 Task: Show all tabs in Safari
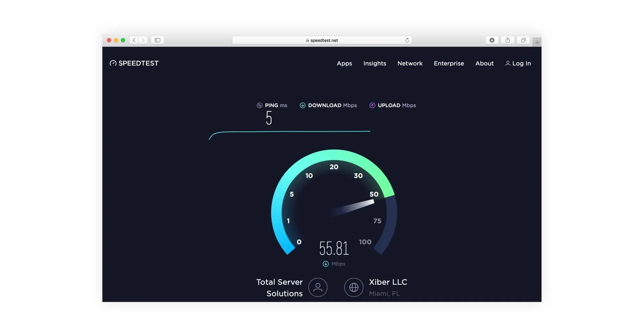pyautogui.click(x=523, y=40)
